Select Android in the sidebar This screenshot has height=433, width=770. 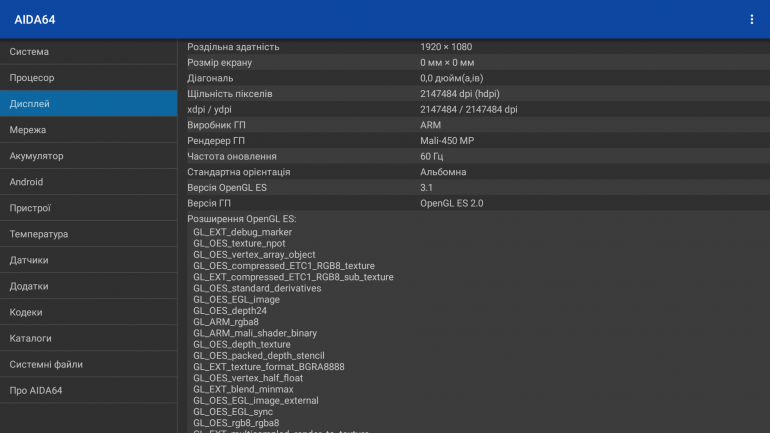(x=88, y=182)
